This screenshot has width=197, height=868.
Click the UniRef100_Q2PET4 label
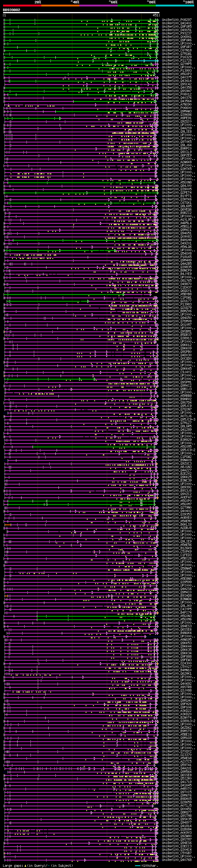tap(177, 192)
